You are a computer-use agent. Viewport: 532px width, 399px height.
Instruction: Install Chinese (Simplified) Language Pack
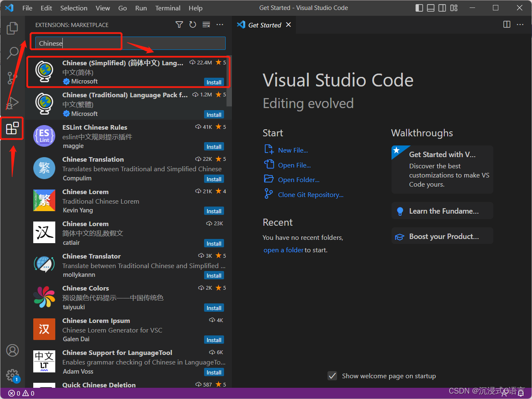click(214, 82)
